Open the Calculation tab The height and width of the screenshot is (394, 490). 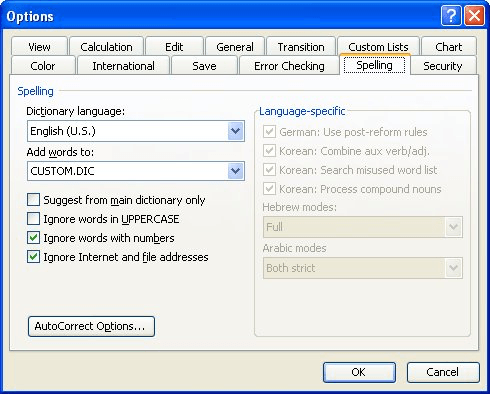pos(106,47)
